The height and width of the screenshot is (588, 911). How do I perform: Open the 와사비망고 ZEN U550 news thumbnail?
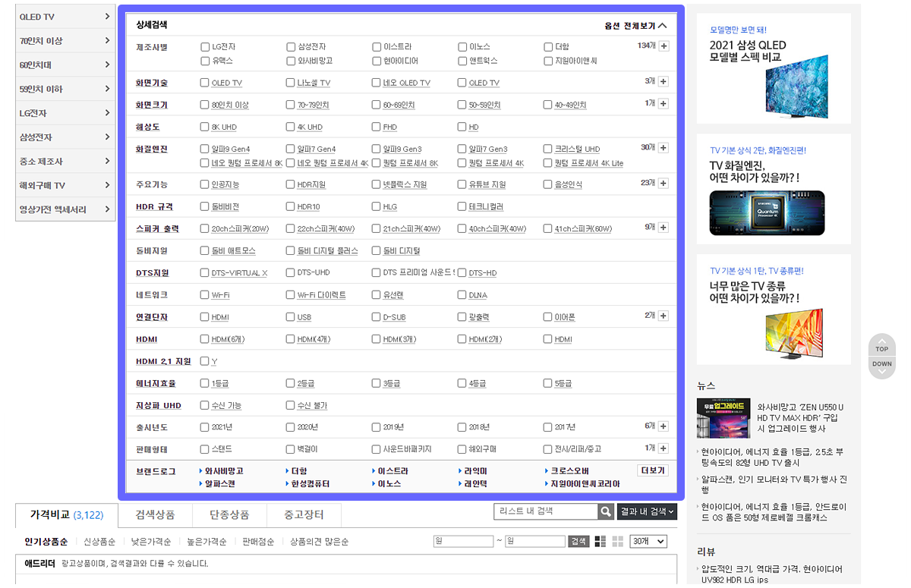723,419
